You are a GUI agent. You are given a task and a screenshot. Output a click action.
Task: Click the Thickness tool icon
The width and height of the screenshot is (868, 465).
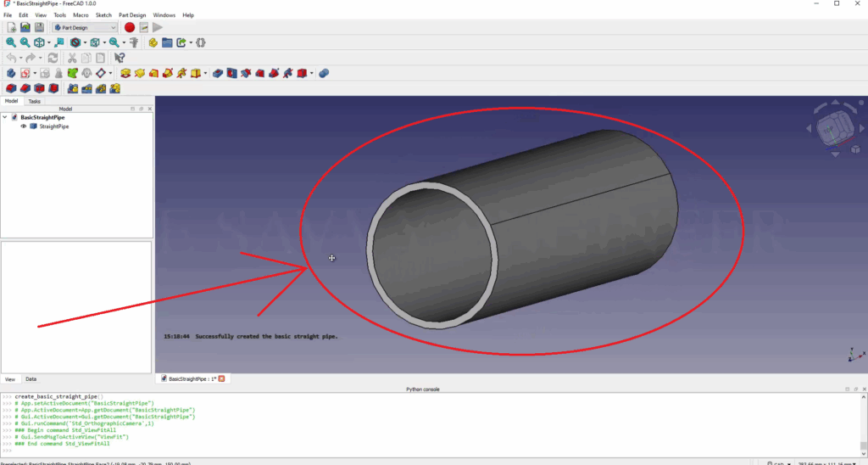pyautogui.click(x=53, y=89)
